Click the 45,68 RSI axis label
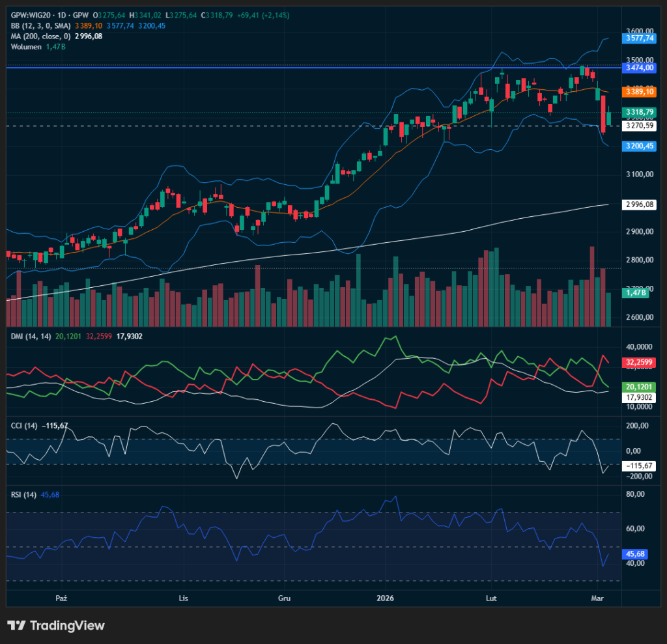The width and height of the screenshot is (667, 644). 635,553
